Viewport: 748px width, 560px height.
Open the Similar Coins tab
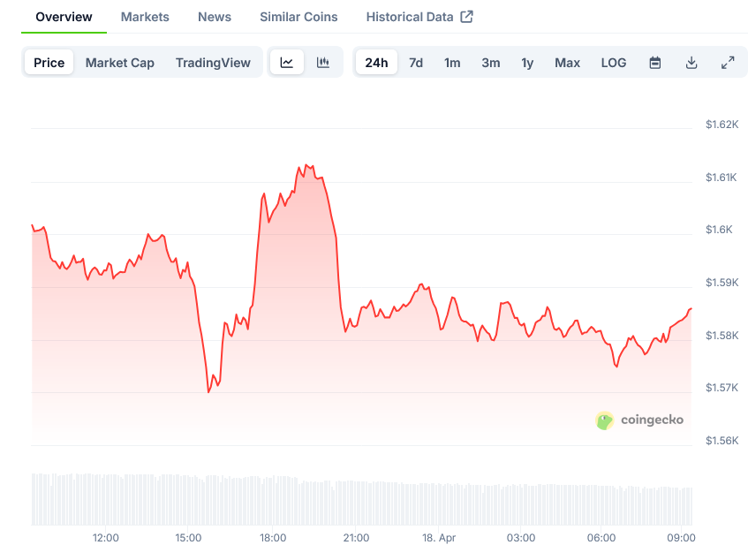[x=298, y=17]
